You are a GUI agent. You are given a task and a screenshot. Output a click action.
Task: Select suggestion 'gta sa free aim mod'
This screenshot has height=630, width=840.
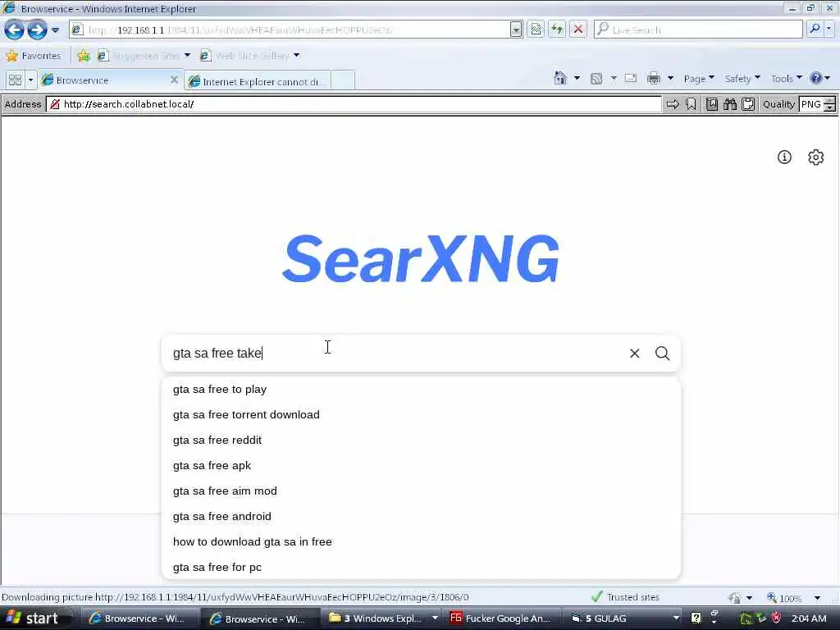pyautogui.click(x=421, y=491)
